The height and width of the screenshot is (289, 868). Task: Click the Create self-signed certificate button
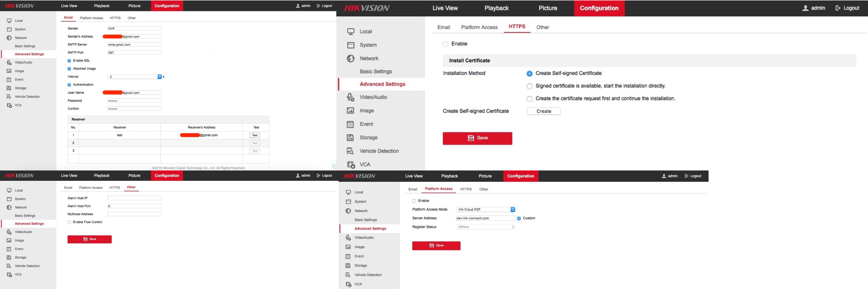[x=543, y=111]
